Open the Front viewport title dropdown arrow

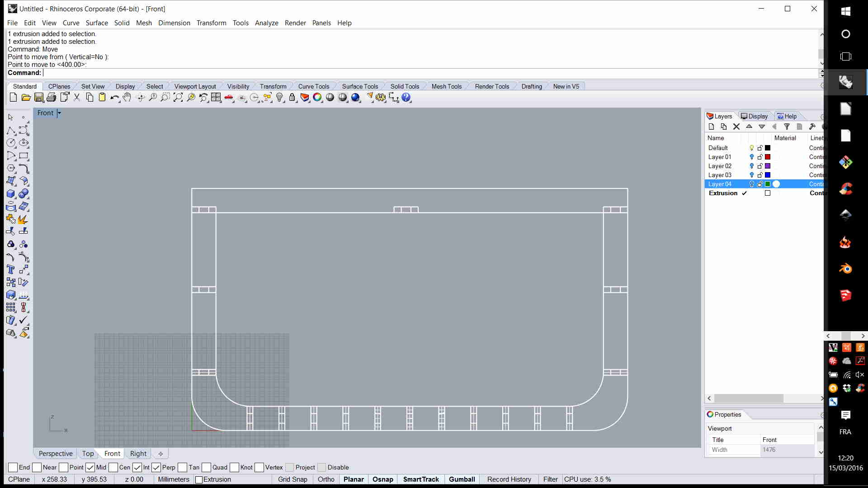(59, 113)
